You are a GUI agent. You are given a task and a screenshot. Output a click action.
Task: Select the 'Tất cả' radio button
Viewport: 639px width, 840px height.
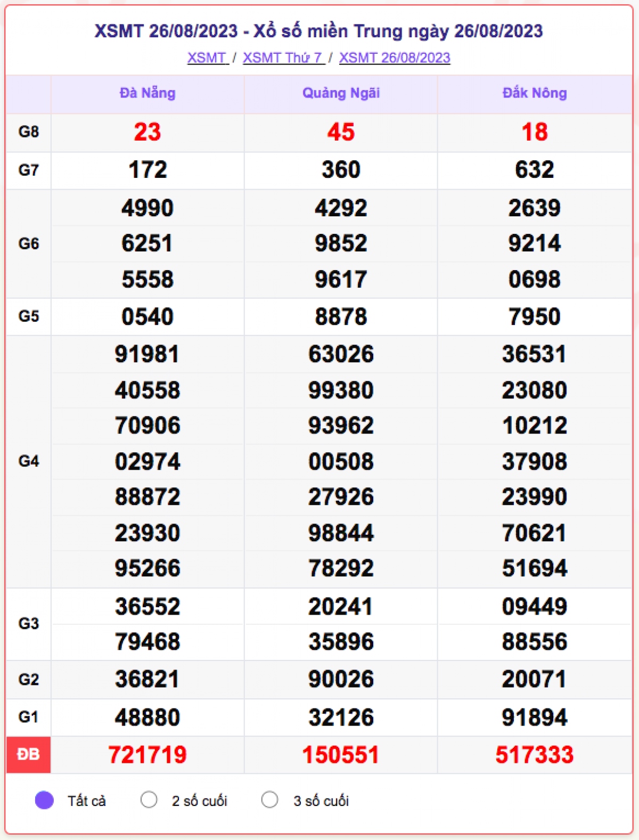44,800
